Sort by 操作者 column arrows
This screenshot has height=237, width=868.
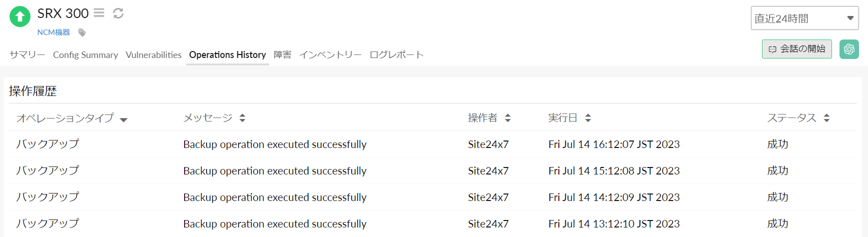coord(508,118)
